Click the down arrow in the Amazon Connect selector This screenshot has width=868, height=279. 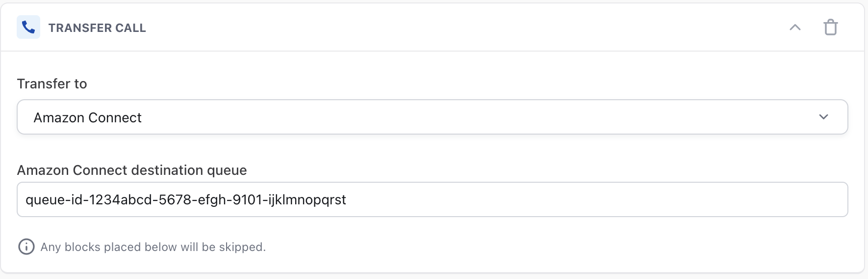823,117
